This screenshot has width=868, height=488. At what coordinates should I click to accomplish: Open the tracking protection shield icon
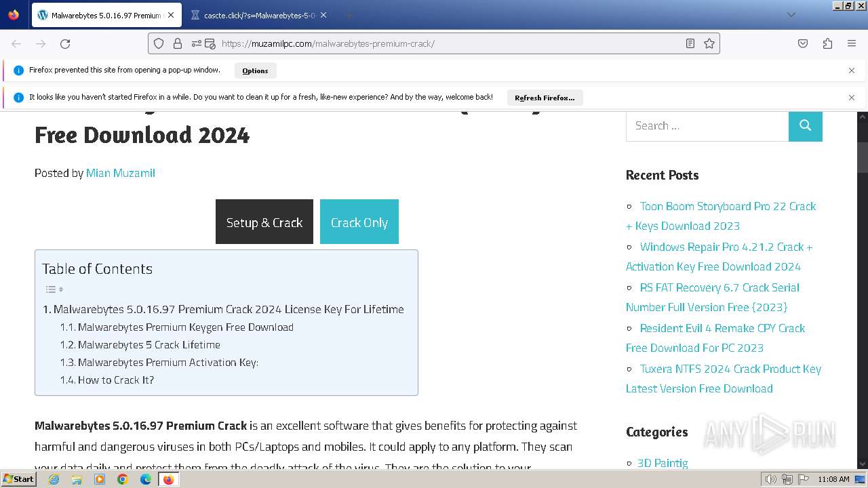coord(159,43)
